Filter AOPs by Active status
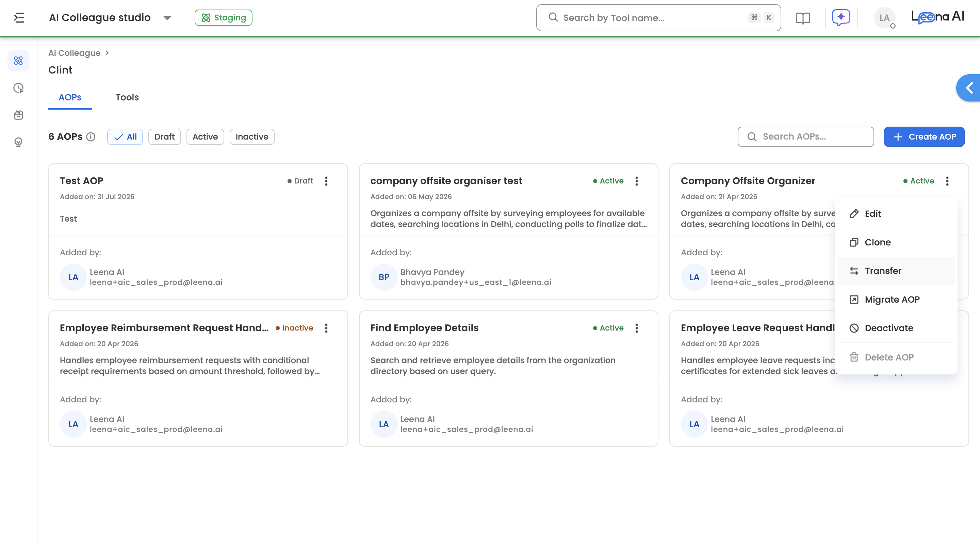 coord(205,136)
